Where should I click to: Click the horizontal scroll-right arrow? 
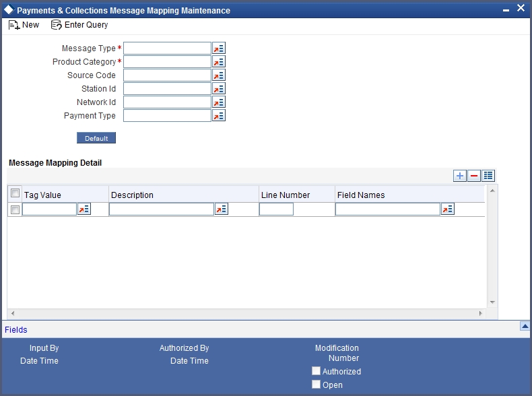point(480,313)
